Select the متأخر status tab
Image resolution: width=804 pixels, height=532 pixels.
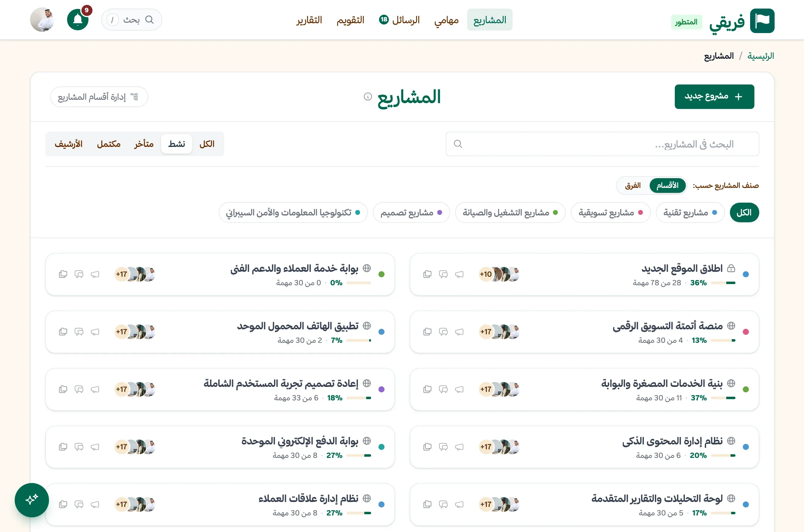tap(144, 144)
